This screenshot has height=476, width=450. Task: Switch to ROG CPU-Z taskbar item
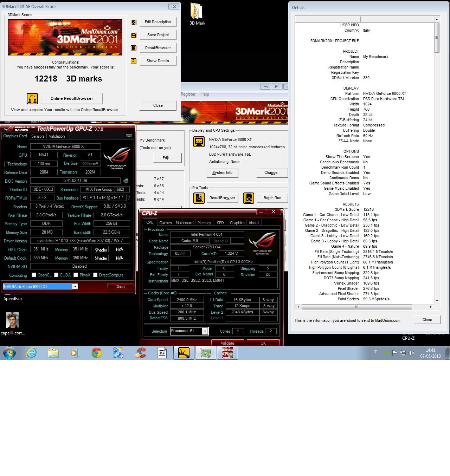[227, 353]
